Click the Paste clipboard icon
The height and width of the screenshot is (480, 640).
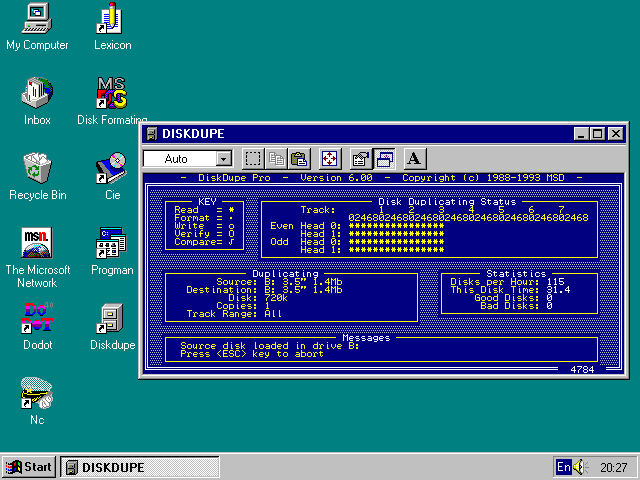[x=298, y=159]
